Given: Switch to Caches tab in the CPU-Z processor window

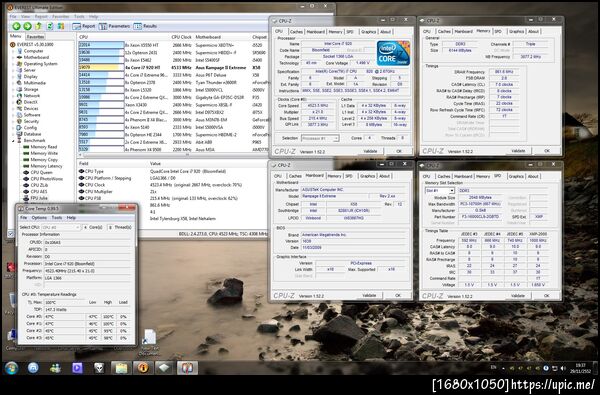Looking at the screenshot, I should pos(296,32).
